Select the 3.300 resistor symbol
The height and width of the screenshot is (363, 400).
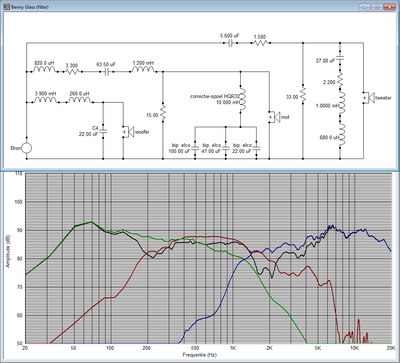coord(72,71)
